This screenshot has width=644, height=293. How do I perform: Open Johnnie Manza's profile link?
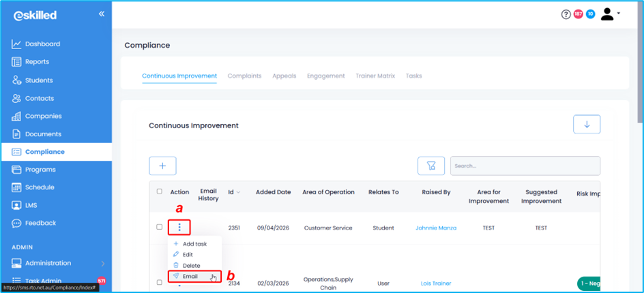[436, 228]
